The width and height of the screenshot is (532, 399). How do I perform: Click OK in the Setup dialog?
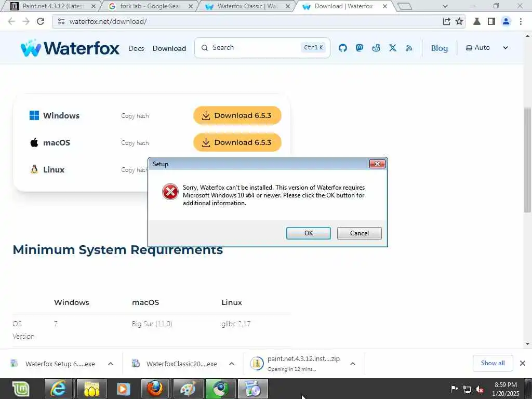[x=309, y=233]
